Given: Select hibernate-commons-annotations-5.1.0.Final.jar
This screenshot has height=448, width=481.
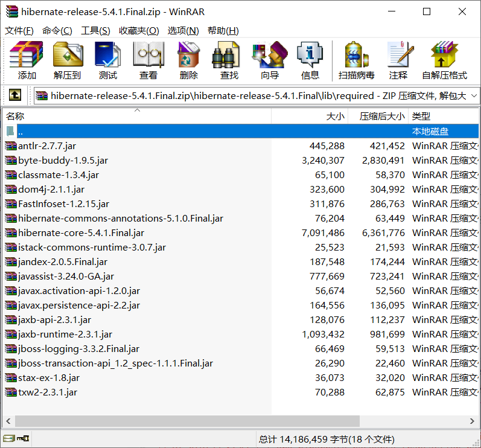Looking at the screenshot, I should pyautogui.click(x=121, y=218).
